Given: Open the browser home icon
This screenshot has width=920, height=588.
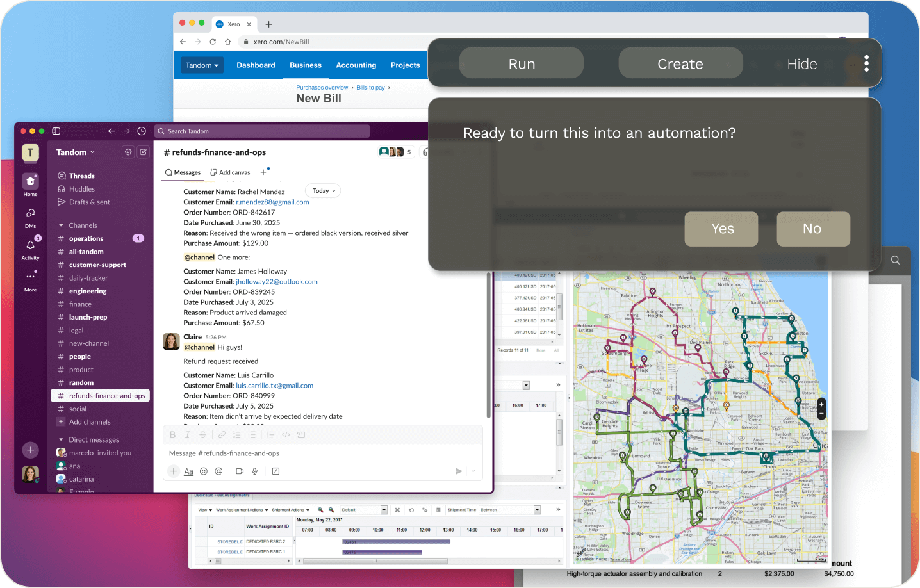Looking at the screenshot, I should click(x=227, y=42).
